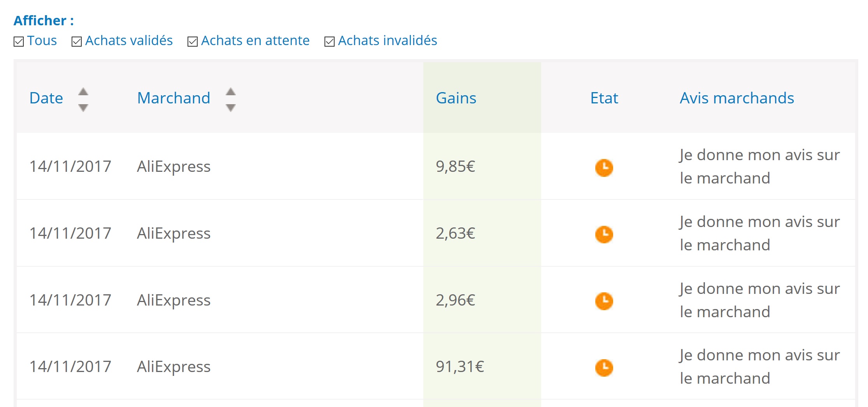Click the pending clock icon for 91,31€ purchase
Screen dimensions: 868x407
(604, 368)
